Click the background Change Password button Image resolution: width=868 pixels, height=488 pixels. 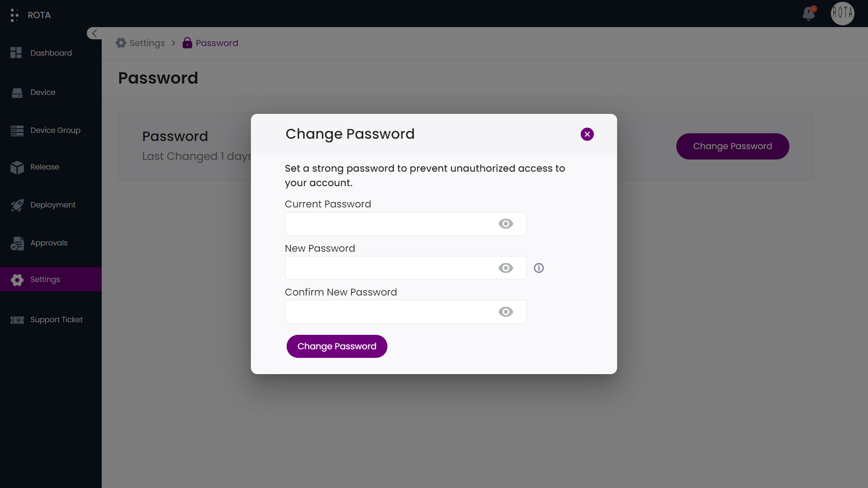[733, 146]
